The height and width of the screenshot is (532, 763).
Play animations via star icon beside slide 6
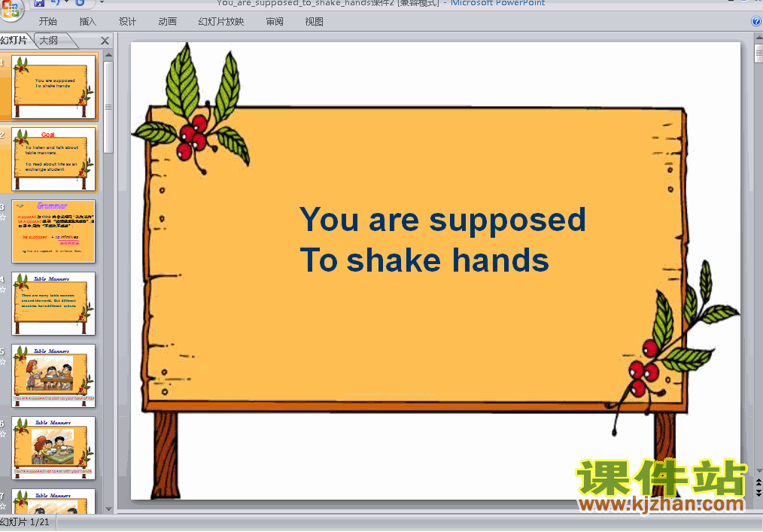coord(2,434)
